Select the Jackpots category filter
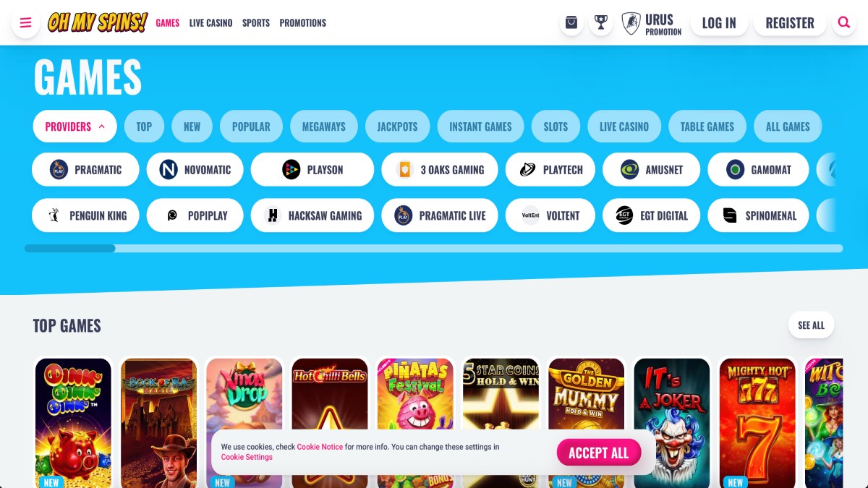The image size is (868, 488). [397, 127]
